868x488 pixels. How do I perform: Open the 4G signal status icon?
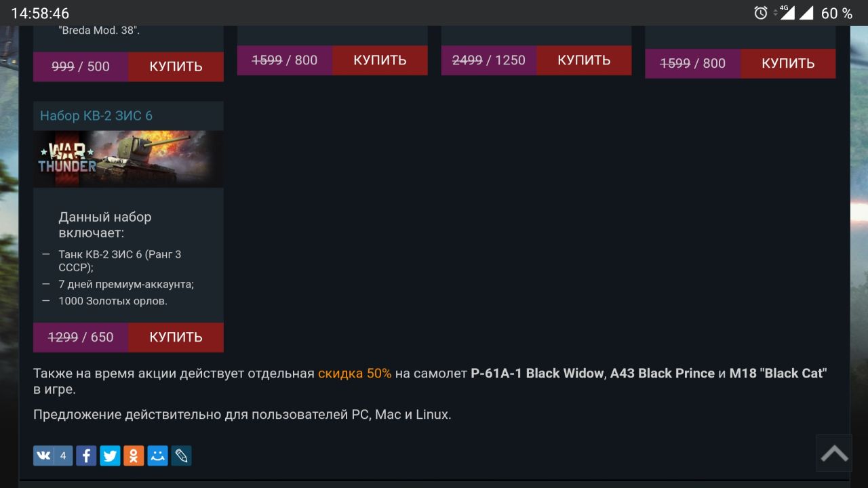pos(785,12)
